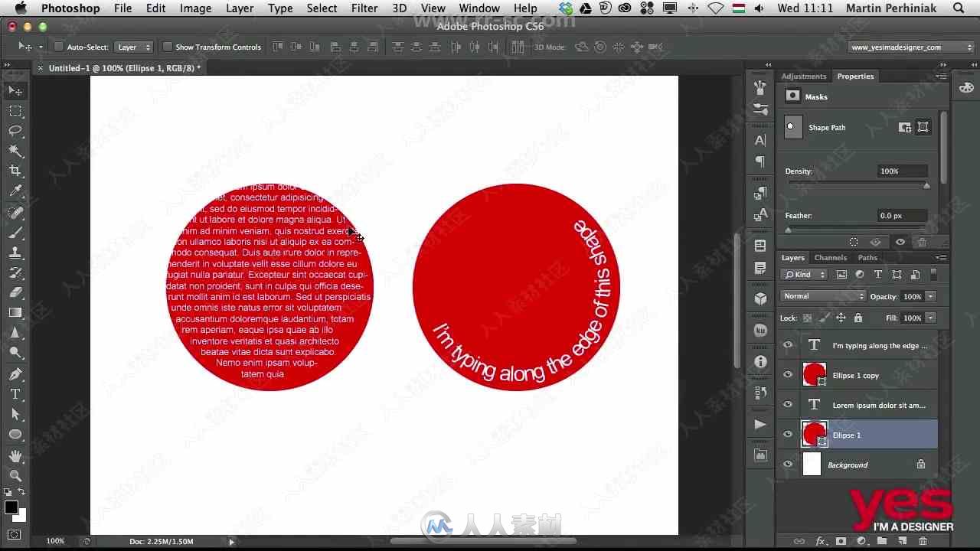The image size is (980, 551).
Task: Click the Feather slider handle
Action: (x=788, y=230)
